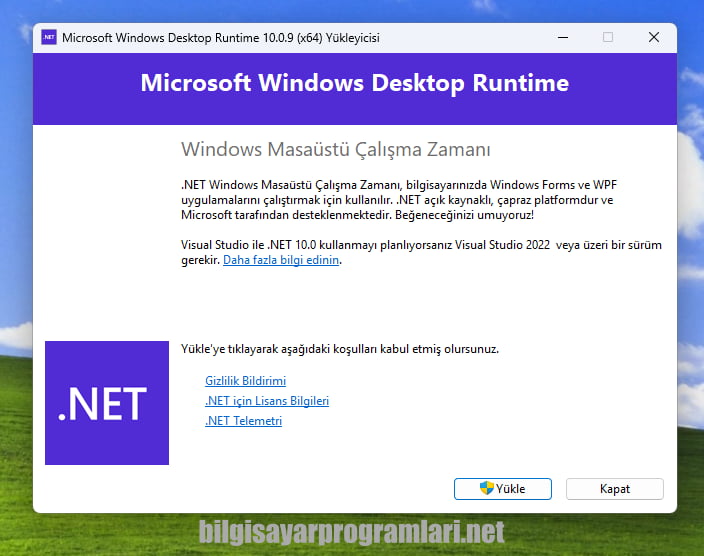Click the Yükle install button
Viewport: 704px width, 556px height.
point(502,489)
